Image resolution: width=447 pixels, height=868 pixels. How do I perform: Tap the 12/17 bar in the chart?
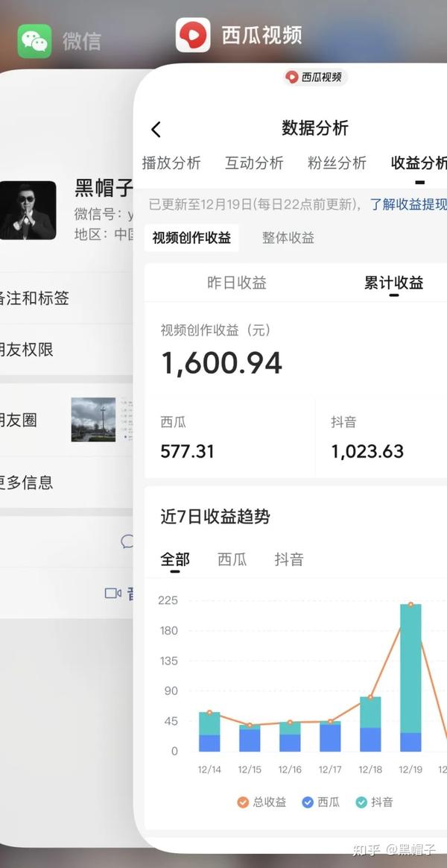330,736
